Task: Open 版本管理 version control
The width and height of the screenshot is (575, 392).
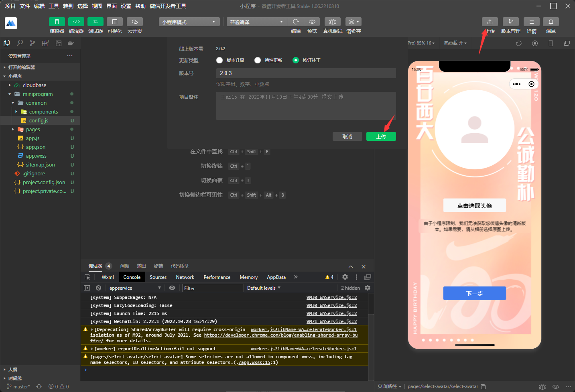Action: (x=510, y=22)
